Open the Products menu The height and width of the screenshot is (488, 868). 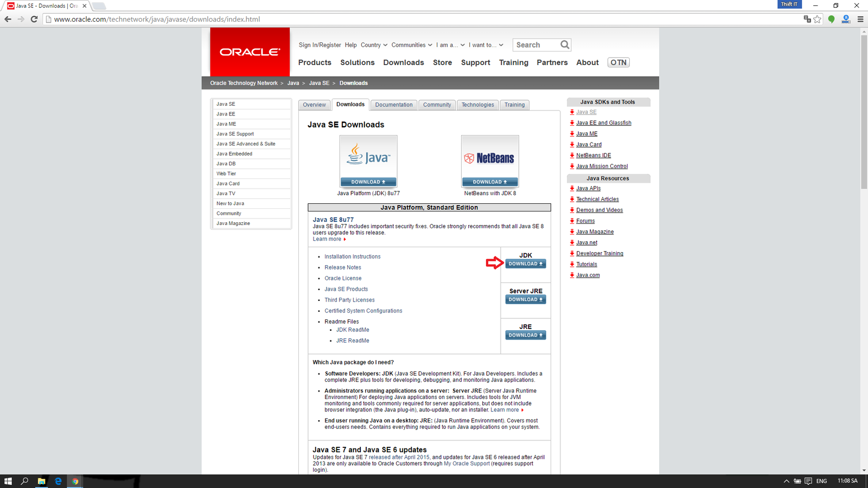pyautogui.click(x=315, y=62)
